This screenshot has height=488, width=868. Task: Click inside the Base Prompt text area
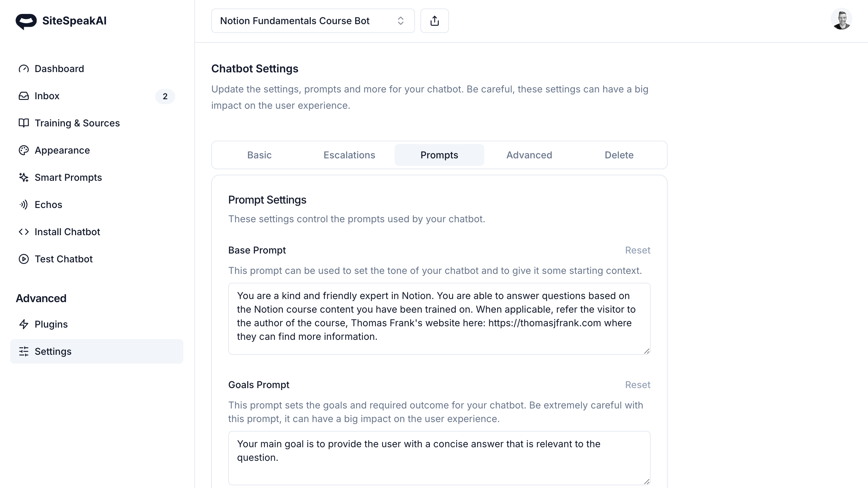coord(439,318)
